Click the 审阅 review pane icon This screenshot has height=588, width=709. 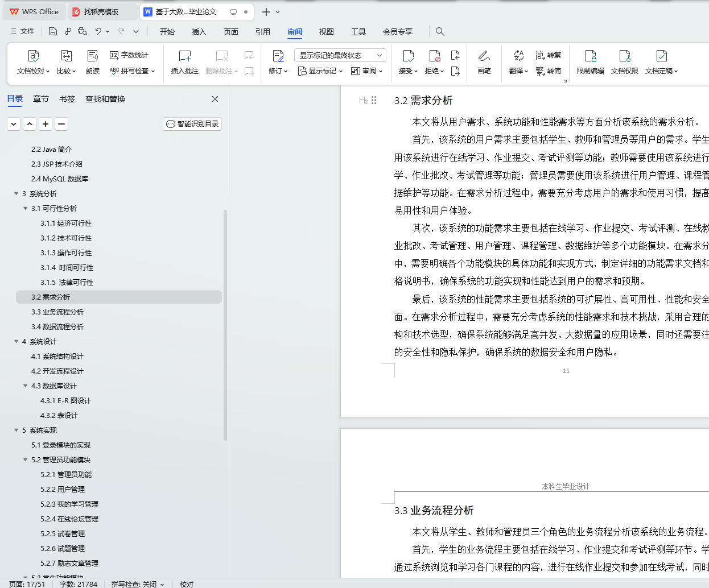tap(356, 71)
